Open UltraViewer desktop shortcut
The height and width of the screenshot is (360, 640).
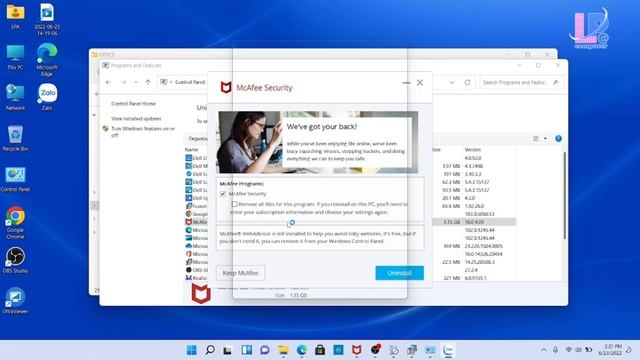pyautogui.click(x=16, y=301)
